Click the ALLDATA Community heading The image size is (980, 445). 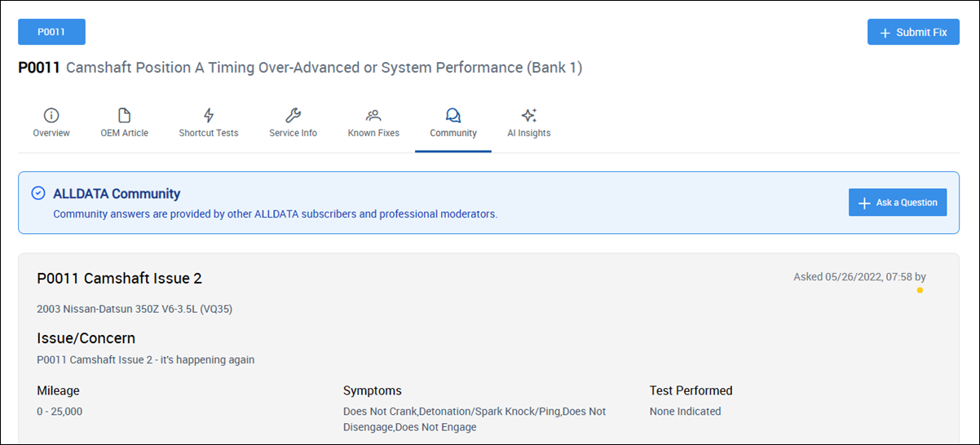tap(117, 194)
